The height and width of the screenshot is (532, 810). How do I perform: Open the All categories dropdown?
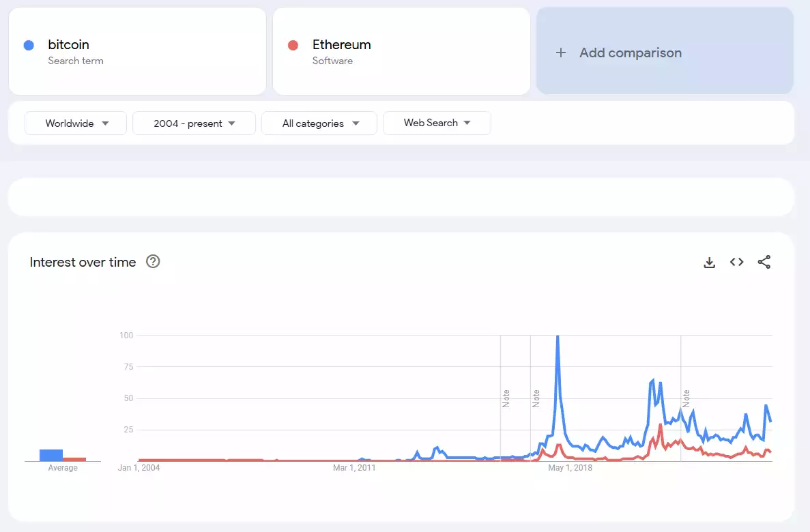click(319, 123)
